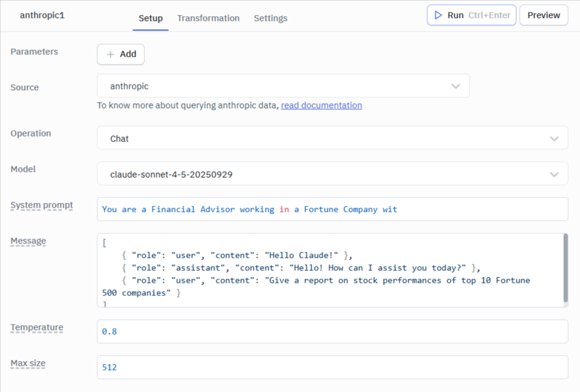Expand the Operation dropdown chevron
This screenshot has width=580, height=392.
click(x=554, y=138)
